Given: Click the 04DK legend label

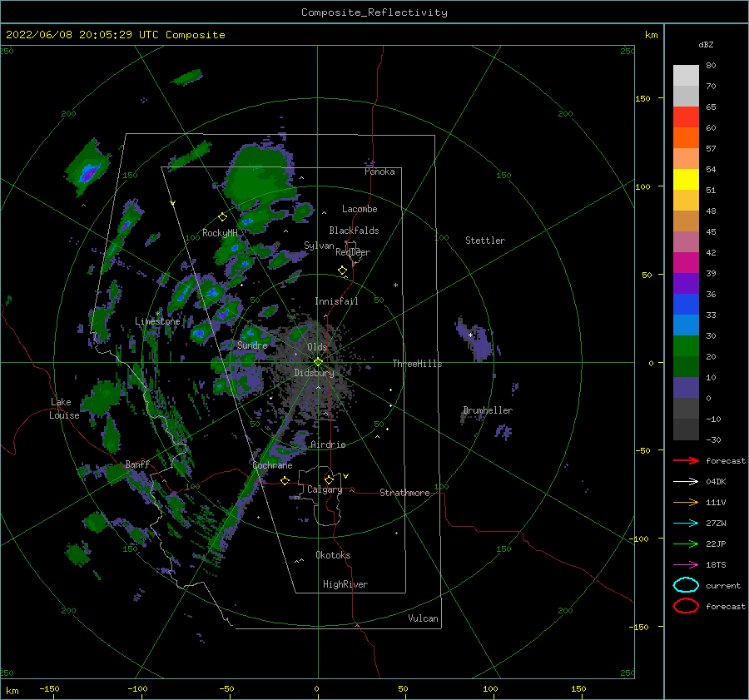Looking at the screenshot, I should 716,482.
